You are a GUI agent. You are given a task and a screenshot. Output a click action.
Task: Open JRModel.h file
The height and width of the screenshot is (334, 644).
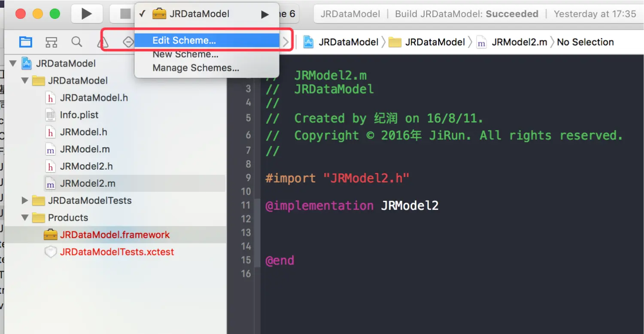[83, 132]
